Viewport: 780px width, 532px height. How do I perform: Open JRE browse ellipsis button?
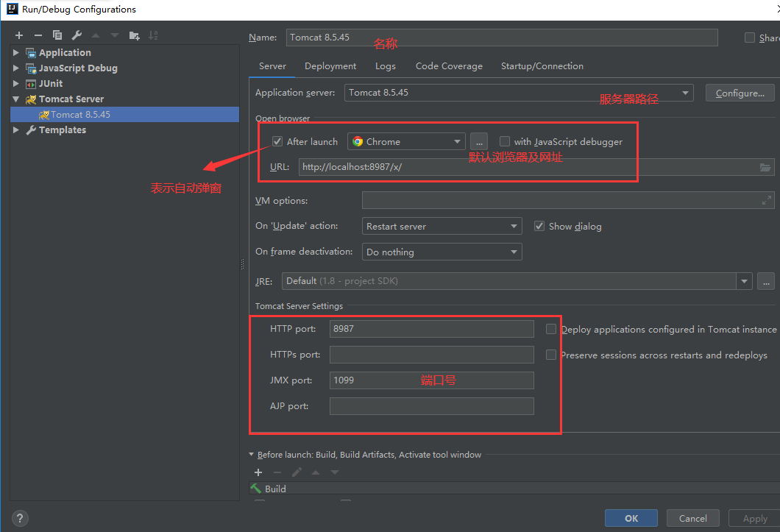pyautogui.click(x=766, y=281)
